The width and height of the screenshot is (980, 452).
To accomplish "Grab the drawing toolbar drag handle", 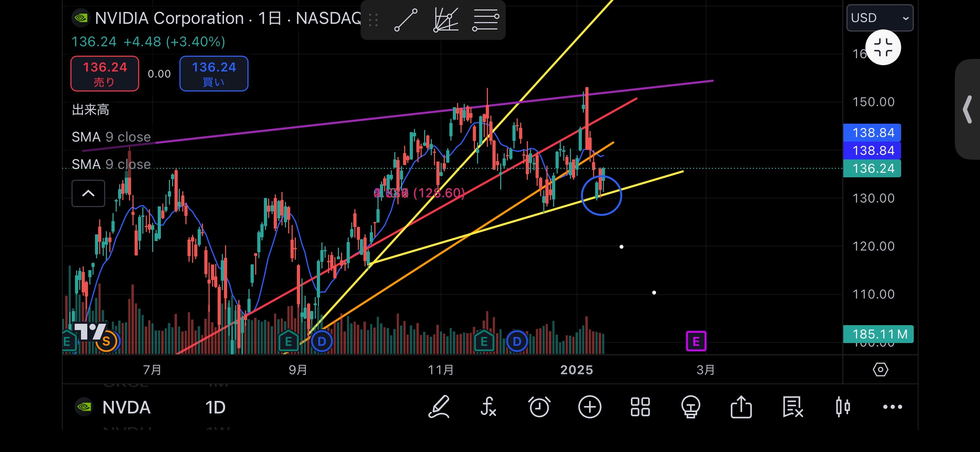I will 373,20.
